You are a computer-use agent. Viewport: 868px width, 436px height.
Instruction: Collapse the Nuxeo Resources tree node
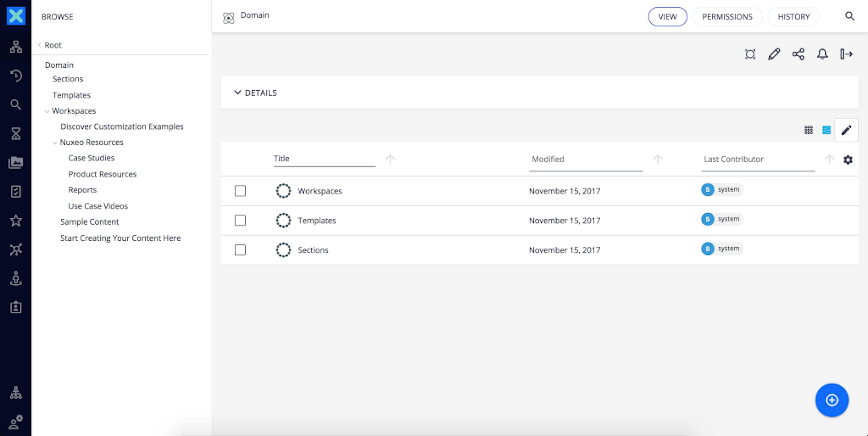[54, 143]
